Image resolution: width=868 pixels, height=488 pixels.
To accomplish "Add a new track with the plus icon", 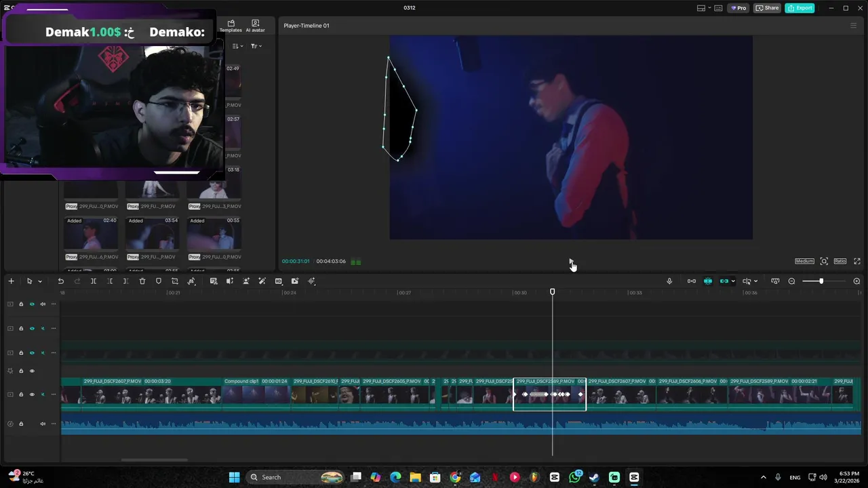I will [x=11, y=281].
